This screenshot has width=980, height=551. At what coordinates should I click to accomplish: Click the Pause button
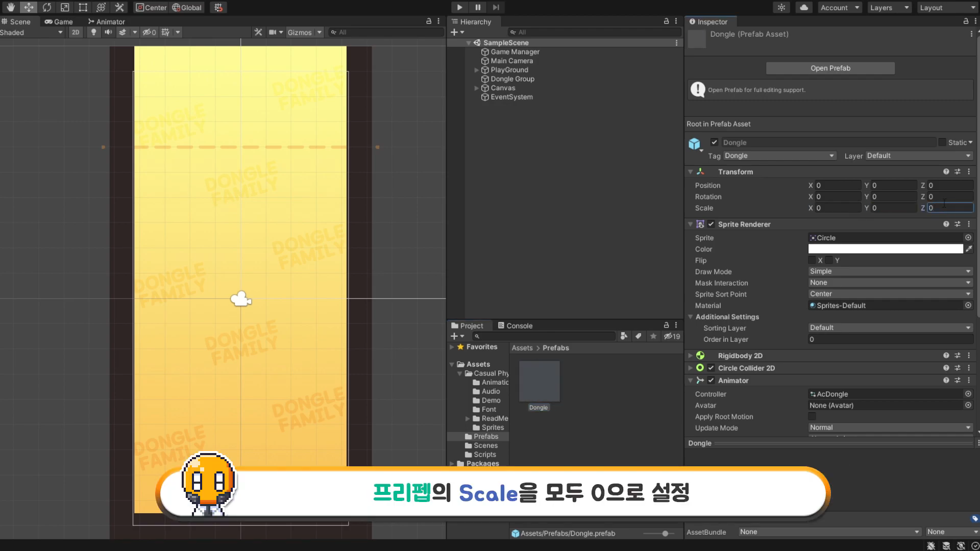click(x=478, y=7)
